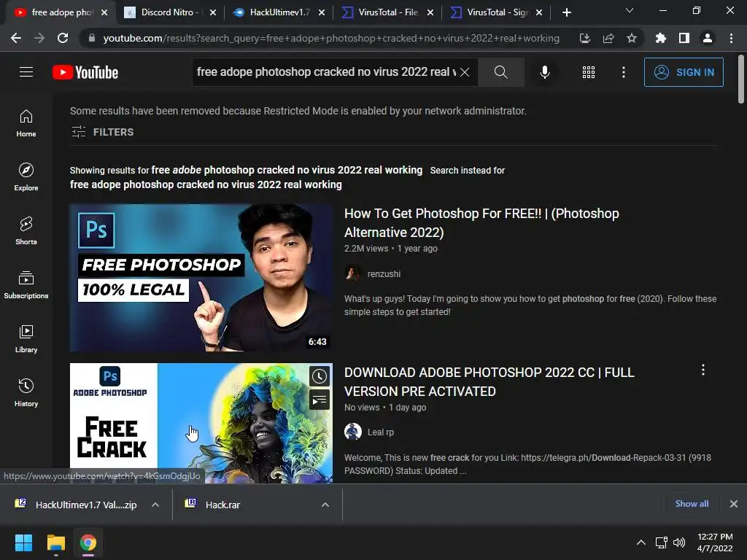Switch to the VirusTotal - File tab
Viewport: 747px width, 560px height.
388,12
